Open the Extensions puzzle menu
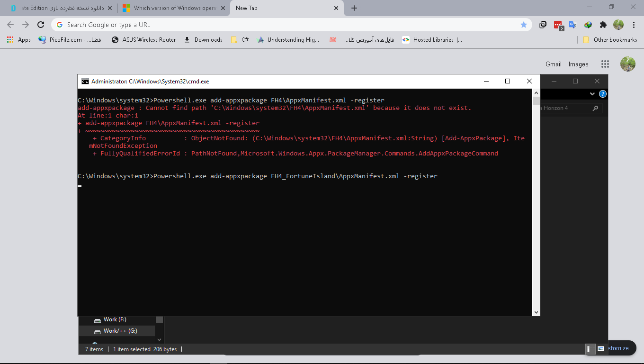The height and width of the screenshot is (364, 644). pos(603,25)
